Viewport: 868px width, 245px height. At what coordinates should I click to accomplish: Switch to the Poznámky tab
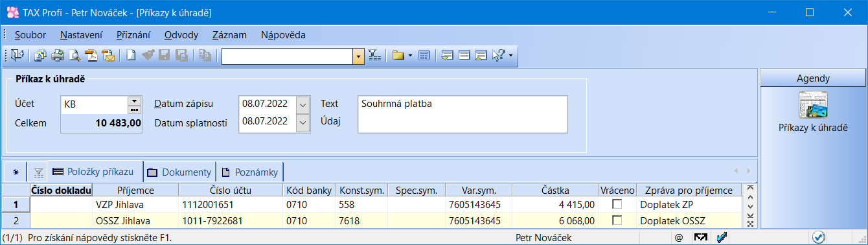[250, 172]
